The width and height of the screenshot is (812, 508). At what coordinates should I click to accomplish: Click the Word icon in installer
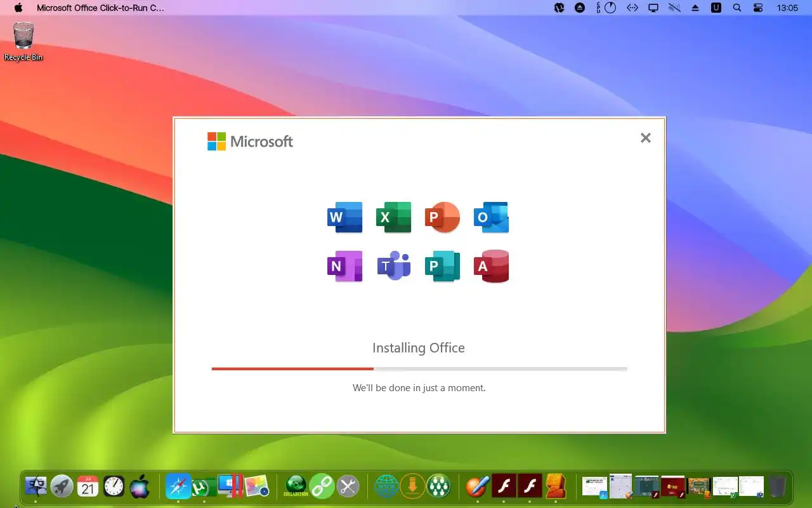(x=344, y=217)
